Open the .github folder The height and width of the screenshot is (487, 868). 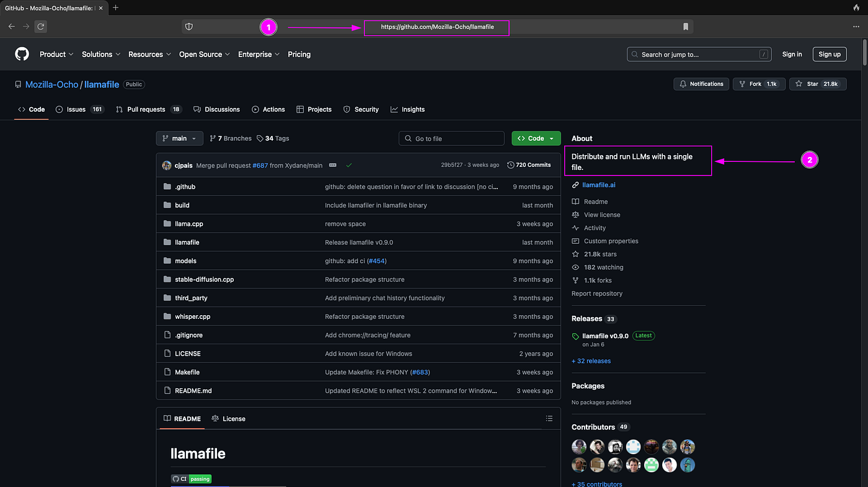pyautogui.click(x=185, y=187)
